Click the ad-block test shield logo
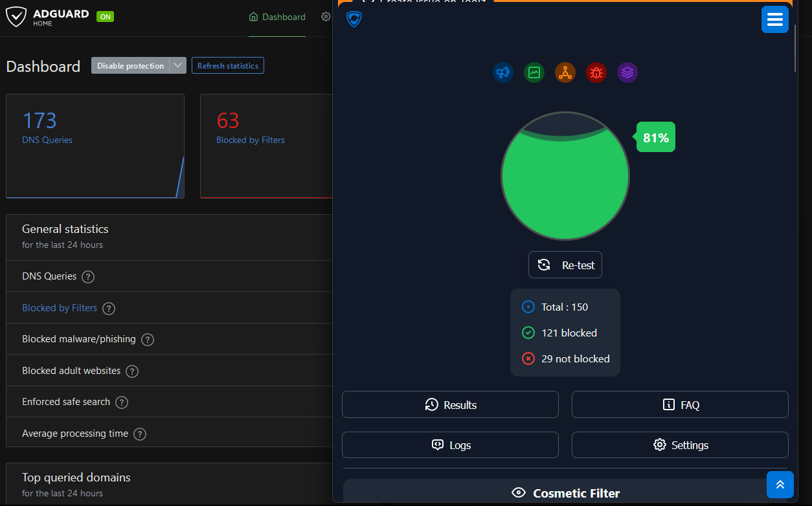The image size is (812, 506). coord(354,19)
